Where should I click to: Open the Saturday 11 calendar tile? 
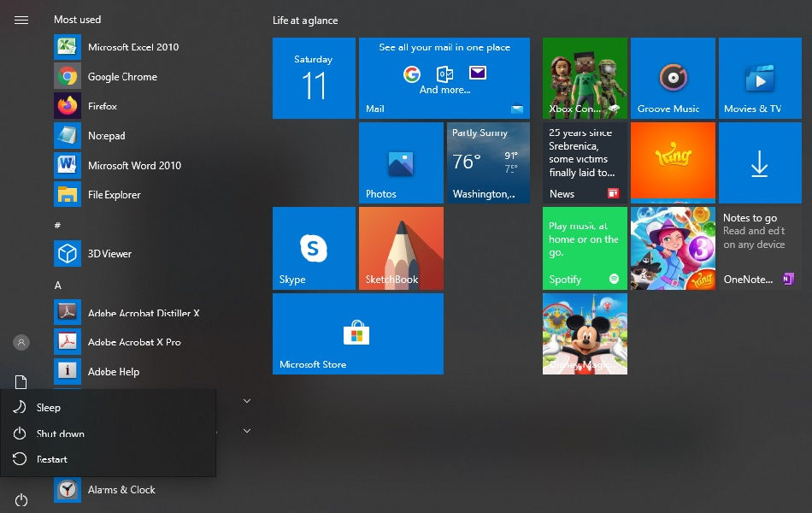[314, 79]
